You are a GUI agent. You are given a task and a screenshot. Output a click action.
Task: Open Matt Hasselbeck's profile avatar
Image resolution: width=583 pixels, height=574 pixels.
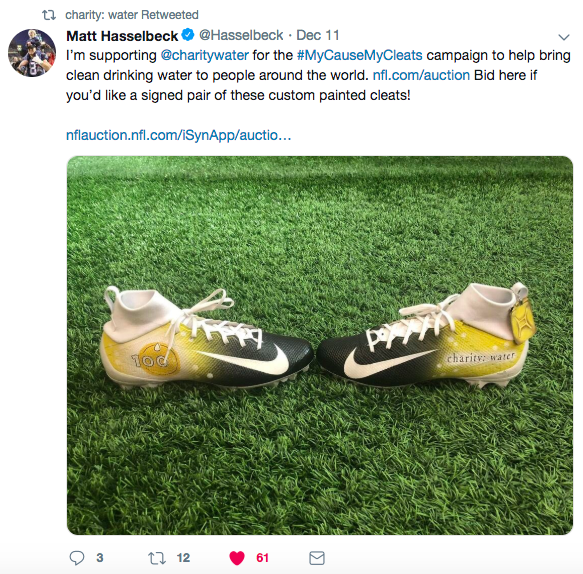click(32, 53)
